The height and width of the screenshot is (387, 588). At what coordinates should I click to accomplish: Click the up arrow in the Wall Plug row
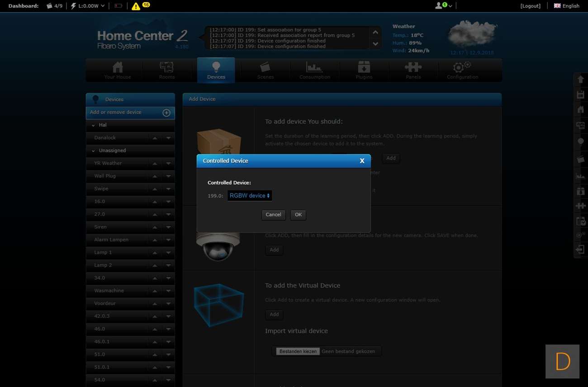(155, 176)
